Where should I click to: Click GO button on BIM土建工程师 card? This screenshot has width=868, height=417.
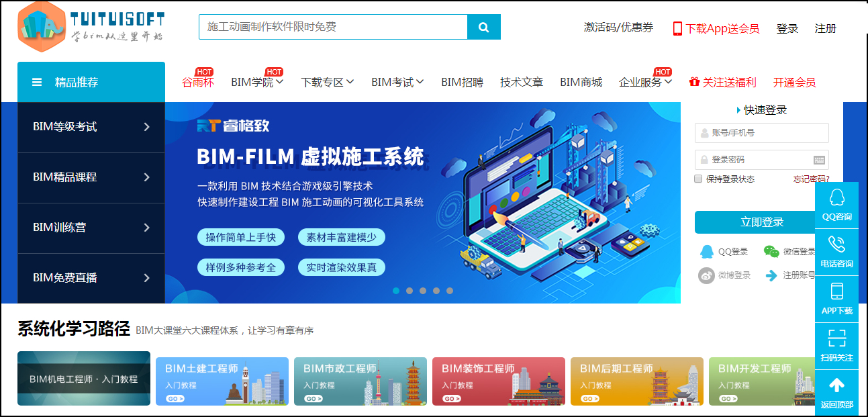pyautogui.click(x=175, y=398)
